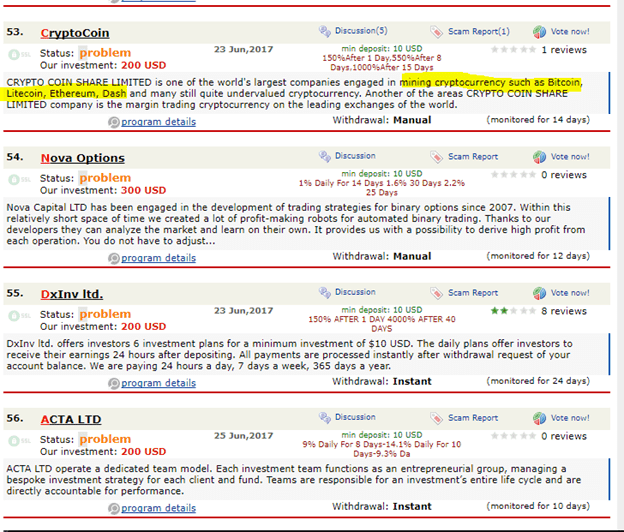Open DxInv ltd. Discussion link
624x532 pixels.
pos(355,292)
